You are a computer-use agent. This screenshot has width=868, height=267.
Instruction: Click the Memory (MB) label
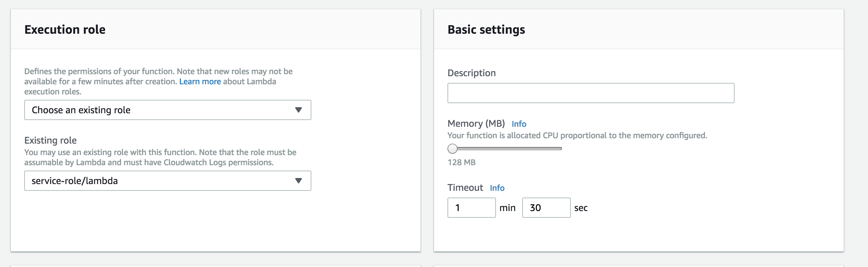coord(476,124)
